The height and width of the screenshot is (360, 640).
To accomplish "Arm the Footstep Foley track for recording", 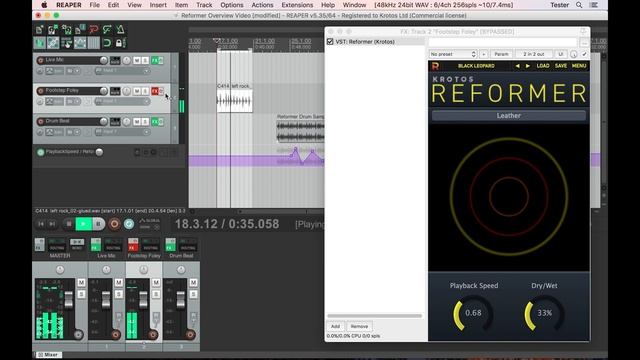I will tap(40, 91).
